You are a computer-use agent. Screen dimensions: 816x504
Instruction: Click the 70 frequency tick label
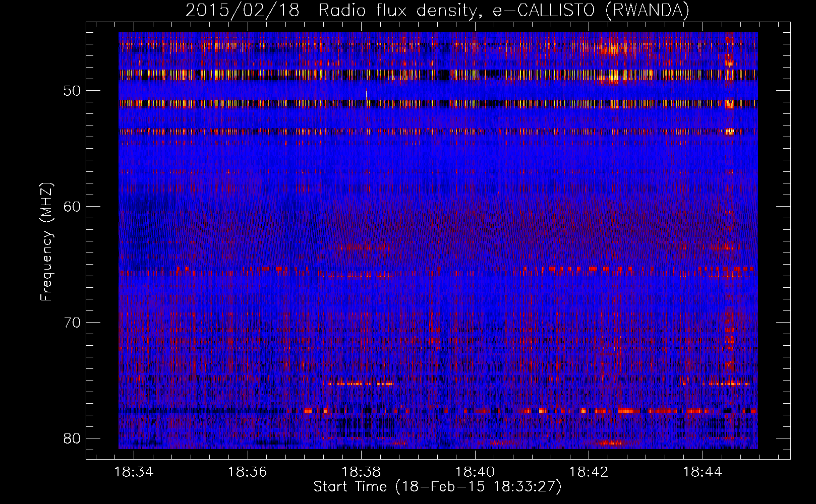(72, 322)
